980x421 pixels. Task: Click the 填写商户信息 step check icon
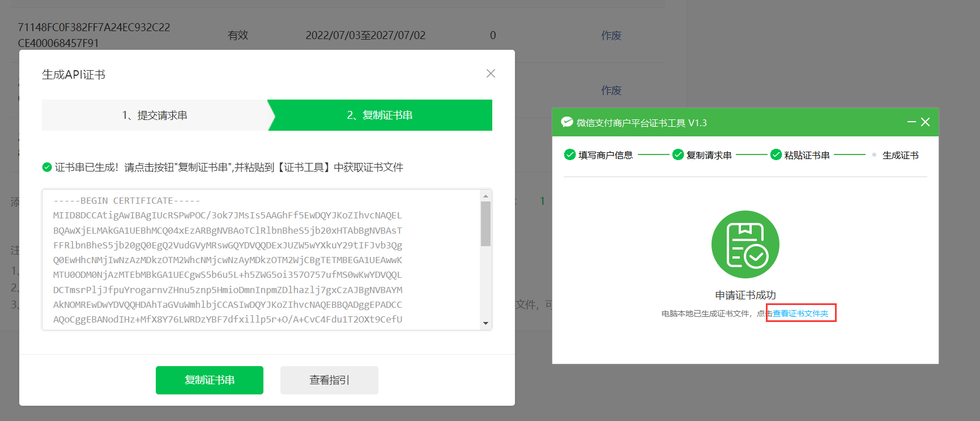click(x=570, y=154)
